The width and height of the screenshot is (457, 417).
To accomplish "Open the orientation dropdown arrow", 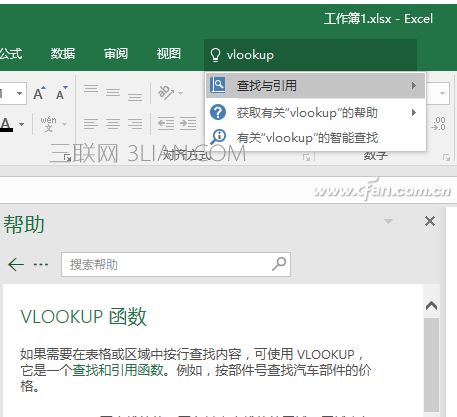I will point(180,93).
